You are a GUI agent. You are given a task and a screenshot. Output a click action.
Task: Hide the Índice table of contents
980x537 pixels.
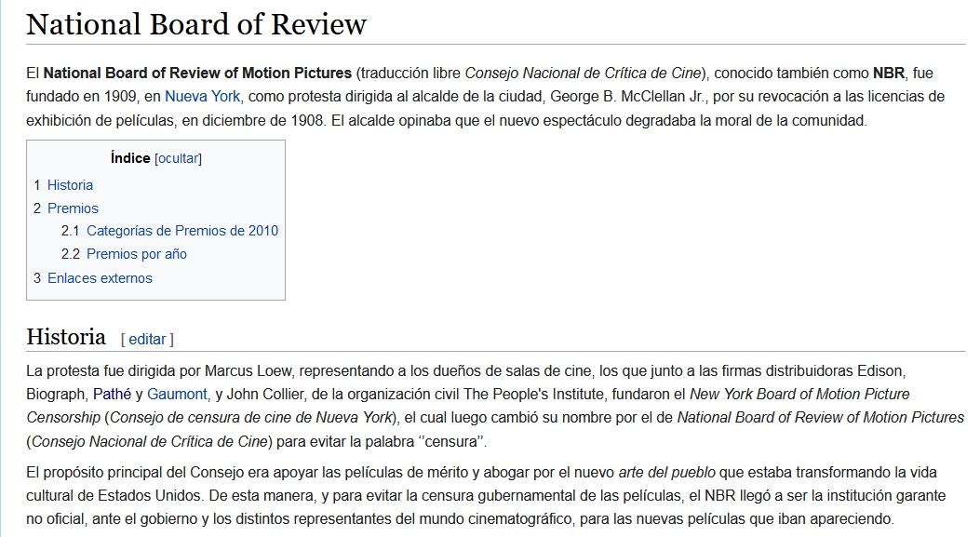[x=178, y=158]
